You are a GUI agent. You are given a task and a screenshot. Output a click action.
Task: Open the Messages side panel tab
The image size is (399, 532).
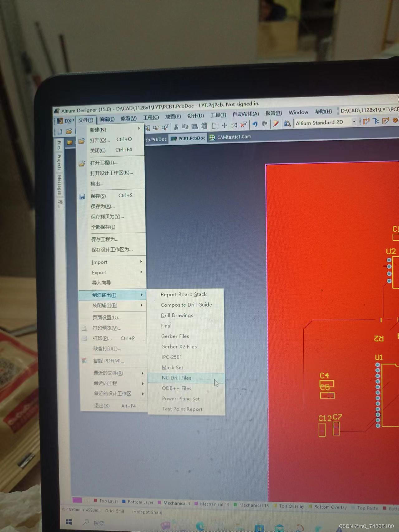(60, 185)
